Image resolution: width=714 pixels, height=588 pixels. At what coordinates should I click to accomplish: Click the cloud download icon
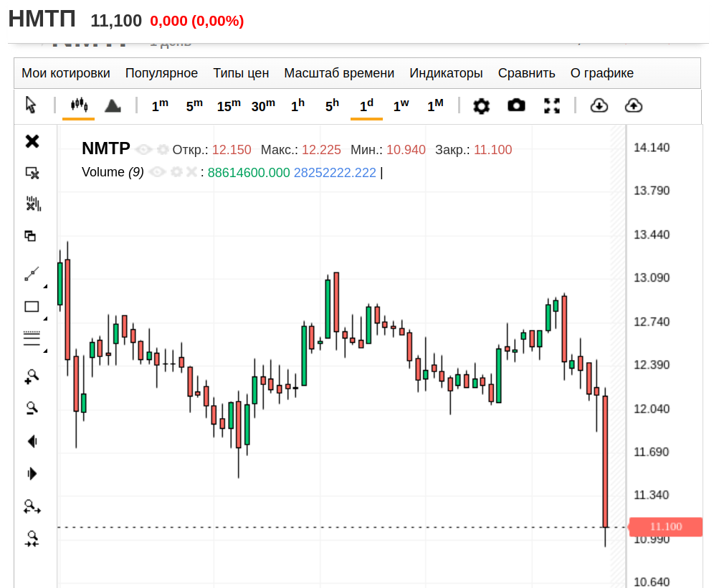pyautogui.click(x=599, y=105)
